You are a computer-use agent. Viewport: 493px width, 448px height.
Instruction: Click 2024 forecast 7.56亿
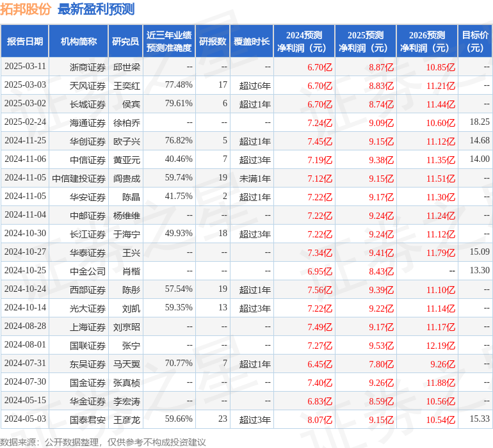[x=319, y=290]
